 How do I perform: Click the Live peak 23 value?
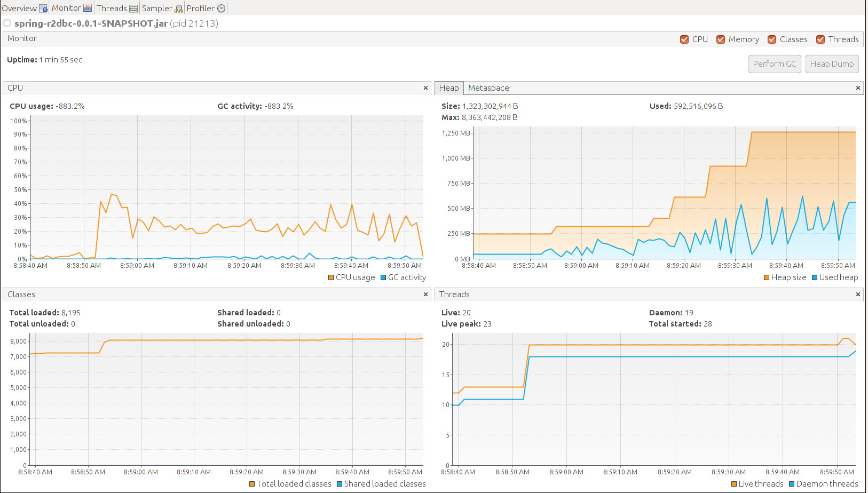487,324
